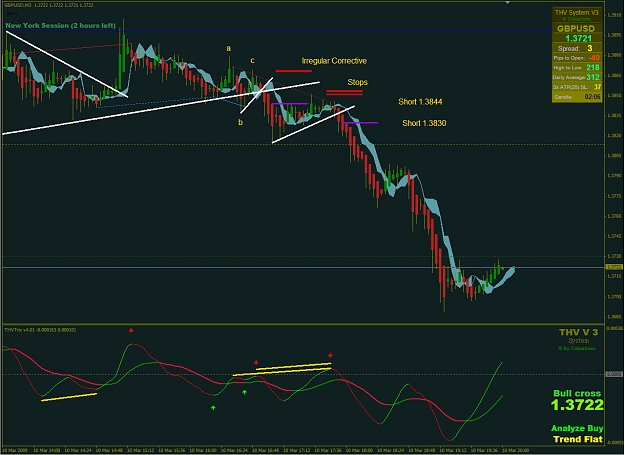Click the "10 Mar 20:00" time axis label
Image resolution: width=625 pixels, height=455 pixels.
515,451
